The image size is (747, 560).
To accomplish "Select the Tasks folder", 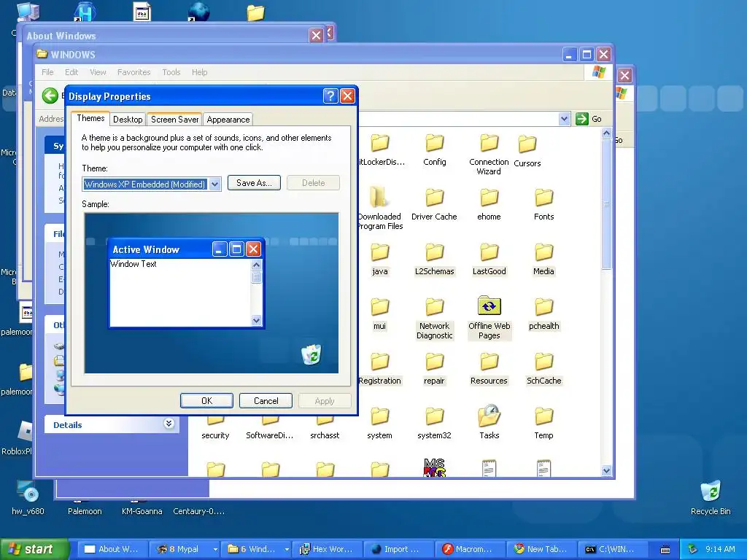I will [x=489, y=423].
